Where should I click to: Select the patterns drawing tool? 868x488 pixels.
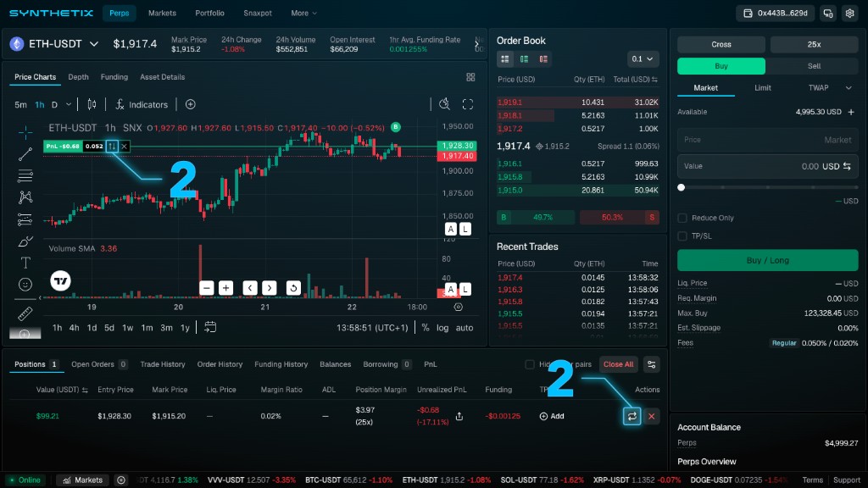pos(25,197)
